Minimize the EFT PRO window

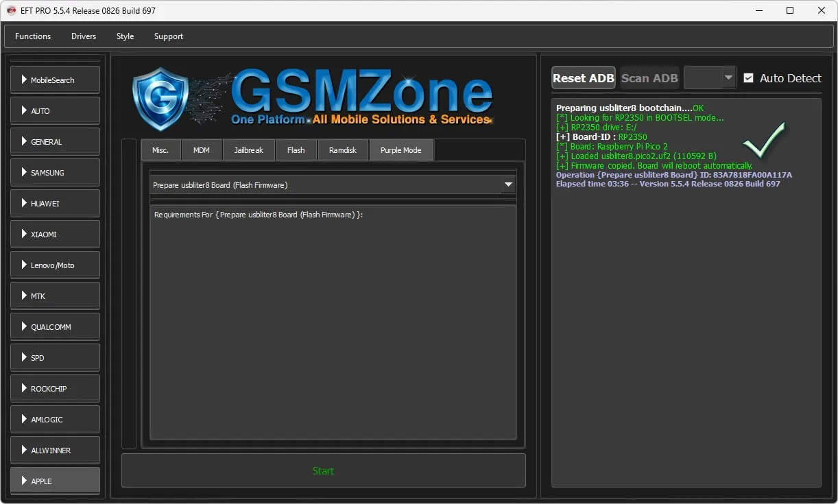[759, 10]
